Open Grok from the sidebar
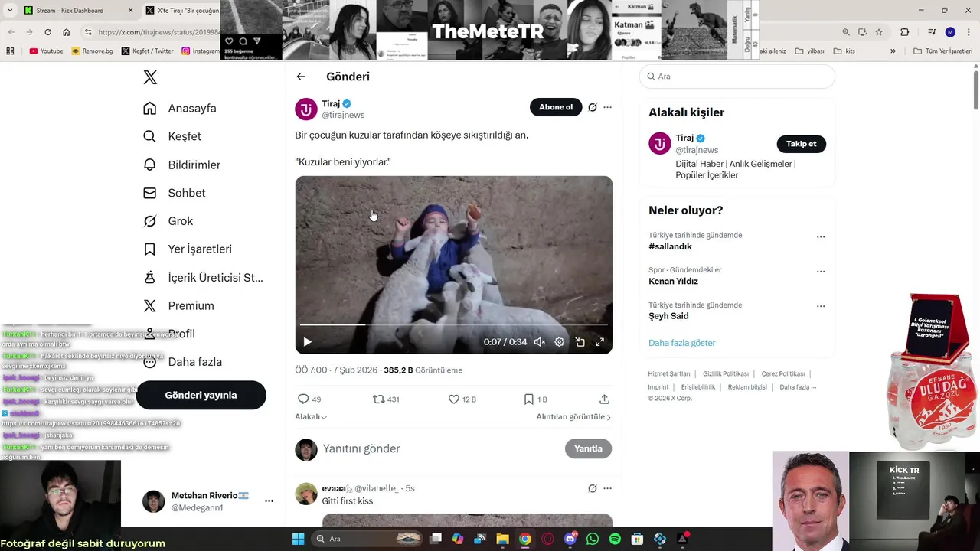Screen dimensions: 980x551 (168, 221)
